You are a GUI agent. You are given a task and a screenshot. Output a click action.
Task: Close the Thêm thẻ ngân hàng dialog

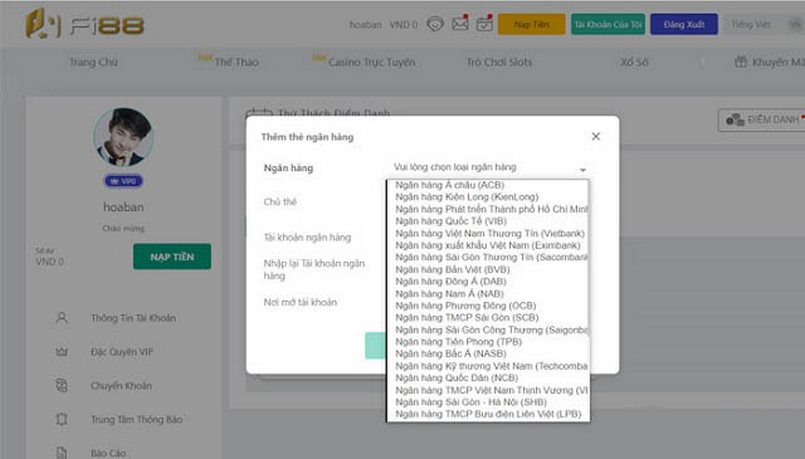pos(596,137)
